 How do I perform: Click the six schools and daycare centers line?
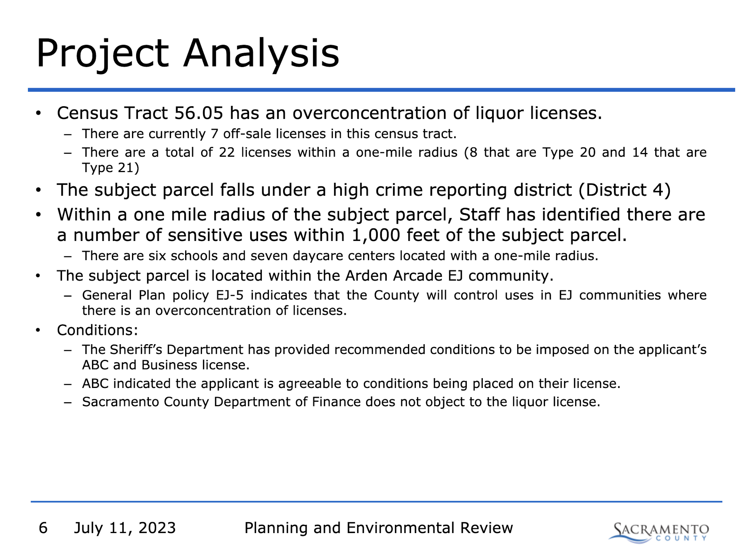[x=340, y=255]
